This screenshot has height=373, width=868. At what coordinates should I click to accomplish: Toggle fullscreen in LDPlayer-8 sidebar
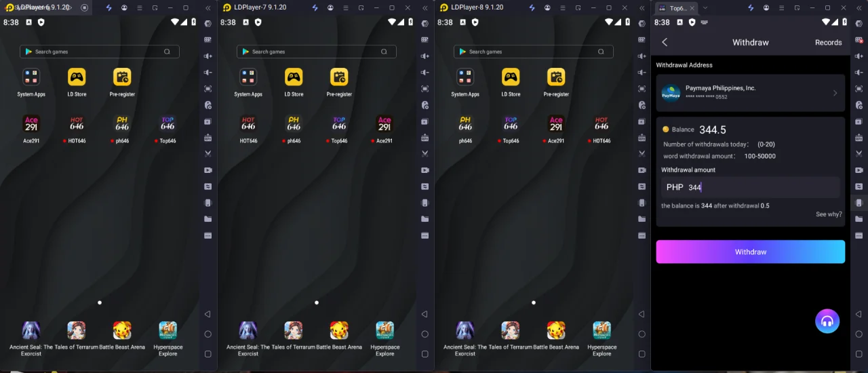(x=642, y=89)
